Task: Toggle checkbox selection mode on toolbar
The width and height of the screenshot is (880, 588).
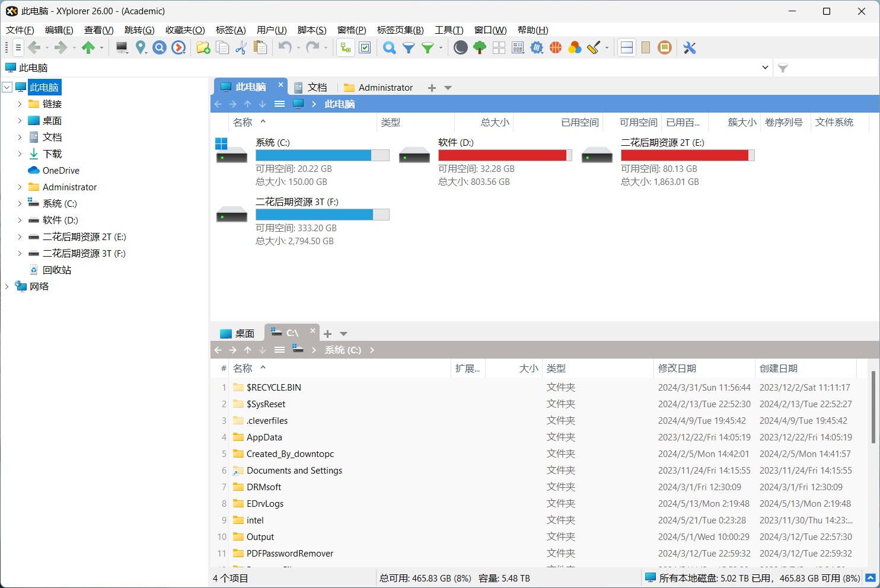Action: click(365, 47)
